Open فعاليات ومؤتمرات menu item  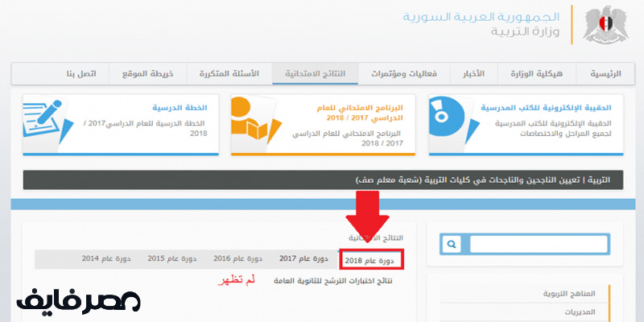click(x=409, y=74)
